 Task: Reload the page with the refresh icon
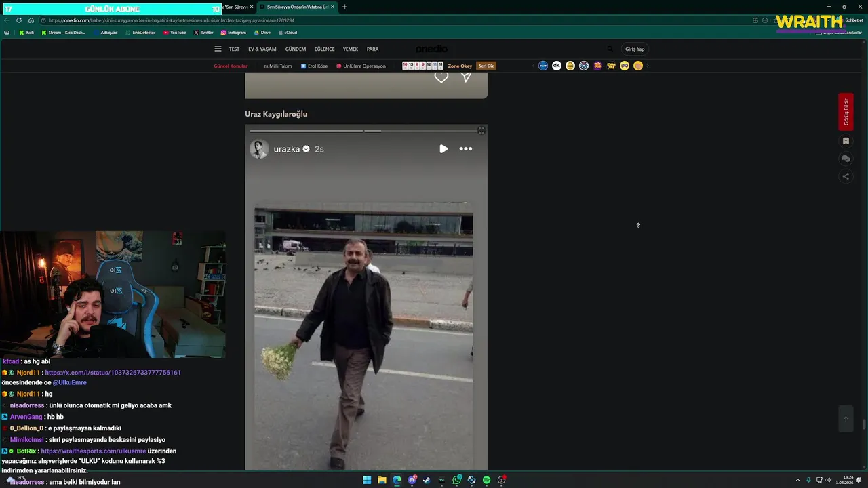click(x=19, y=20)
